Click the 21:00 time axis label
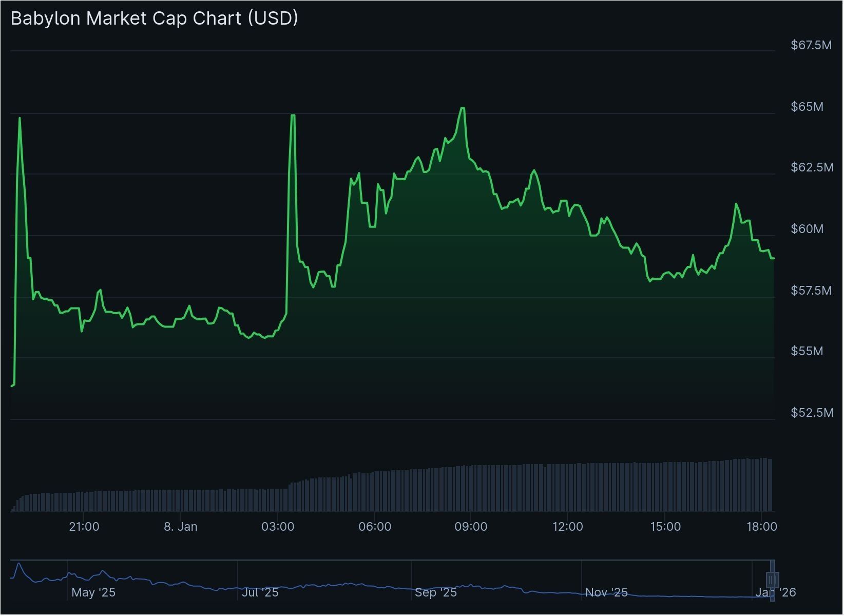The height and width of the screenshot is (616, 844). [84, 527]
